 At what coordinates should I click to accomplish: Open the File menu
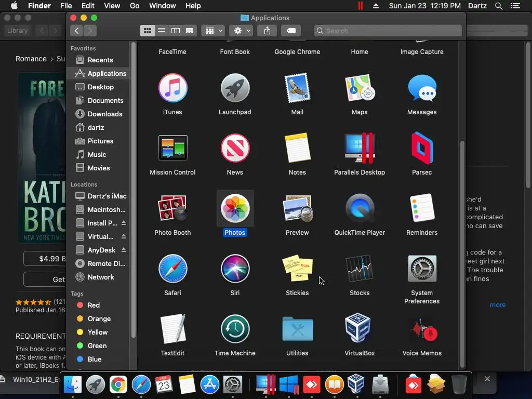[66, 6]
